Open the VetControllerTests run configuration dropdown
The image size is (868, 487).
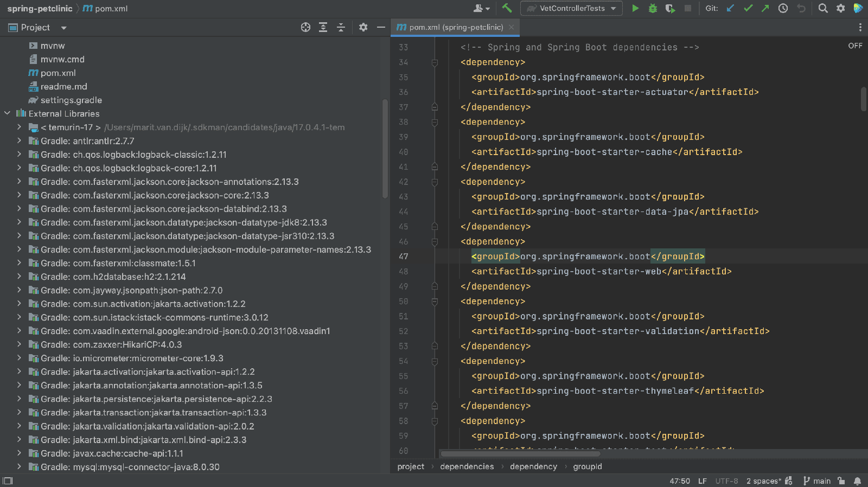[571, 8]
